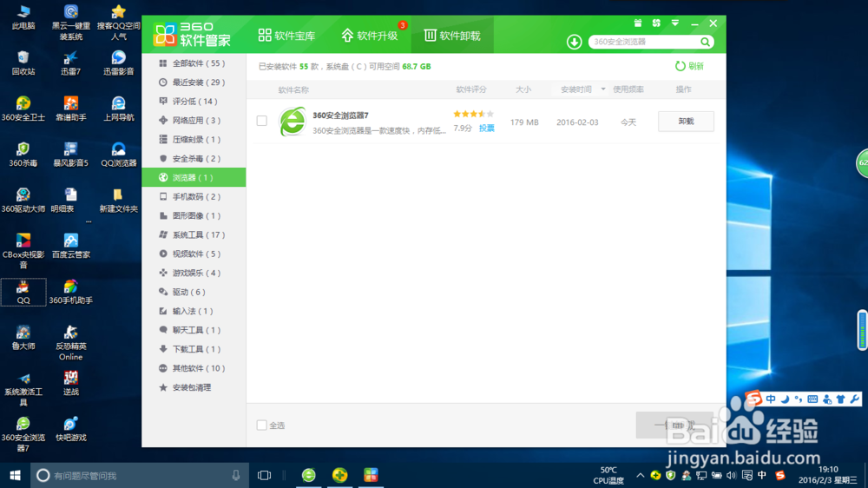Open 系统工具 (17) category
The image size is (868, 488).
(194, 234)
